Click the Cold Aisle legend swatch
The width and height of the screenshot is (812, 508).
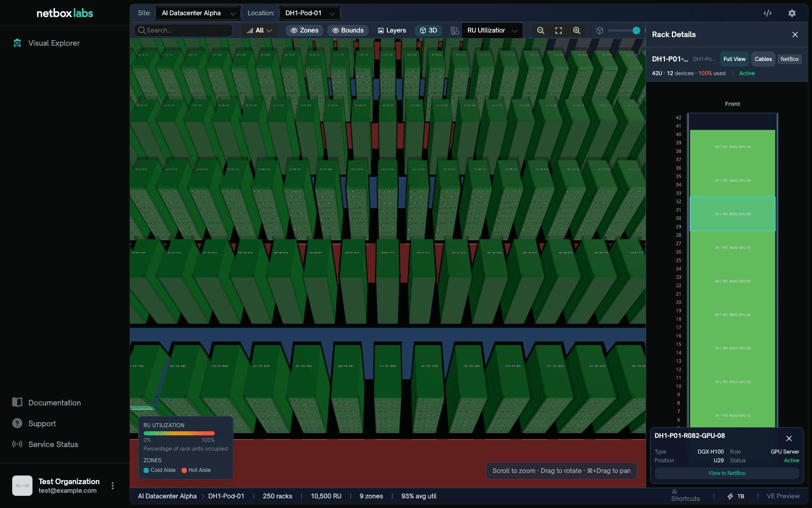point(146,470)
